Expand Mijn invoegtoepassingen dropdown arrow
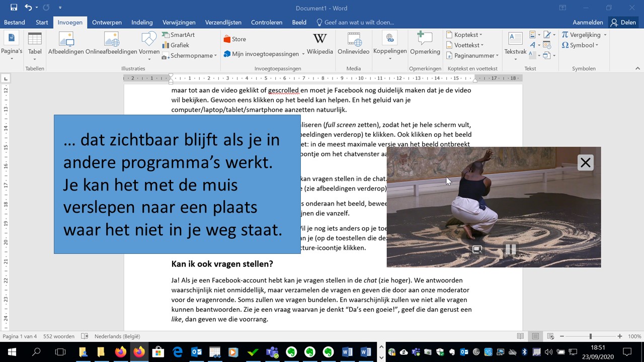This screenshot has width=644, height=362. click(303, 54)
